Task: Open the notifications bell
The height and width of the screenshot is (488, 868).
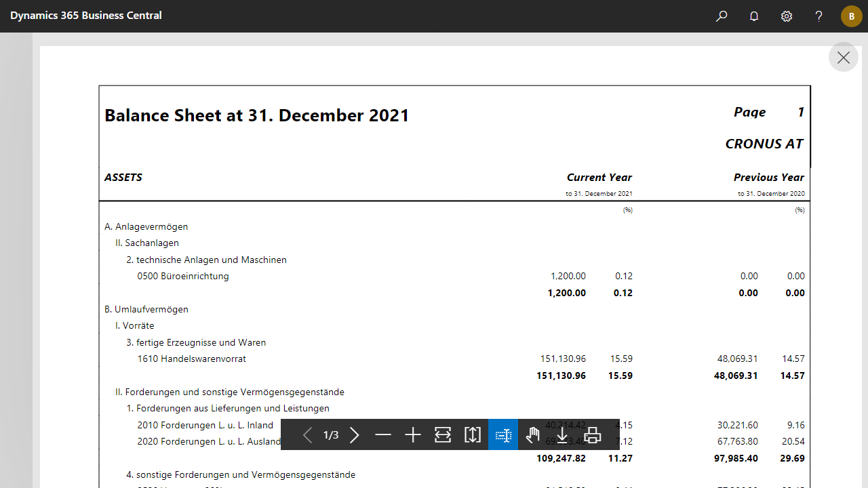Action: point(754,16)
